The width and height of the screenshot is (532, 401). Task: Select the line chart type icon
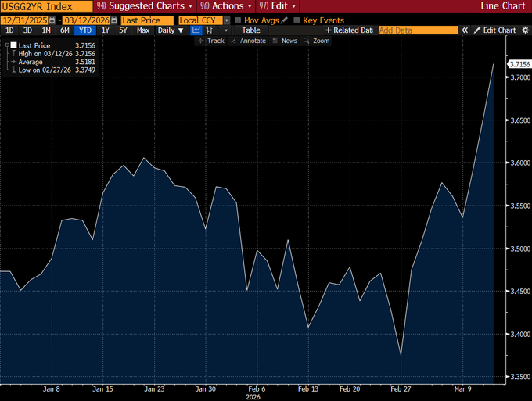196,30
